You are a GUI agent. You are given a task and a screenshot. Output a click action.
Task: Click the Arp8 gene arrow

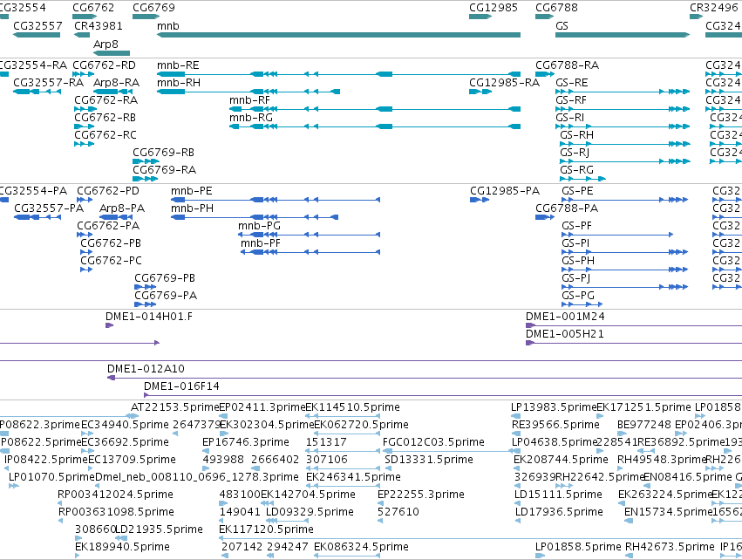[112, 53]
